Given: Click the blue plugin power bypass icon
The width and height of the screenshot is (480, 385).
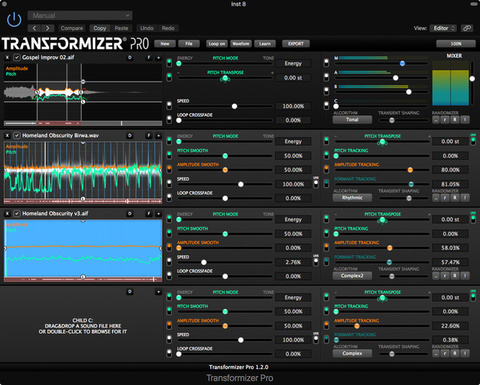Looking at the screenshot, I should click(14, 20).
